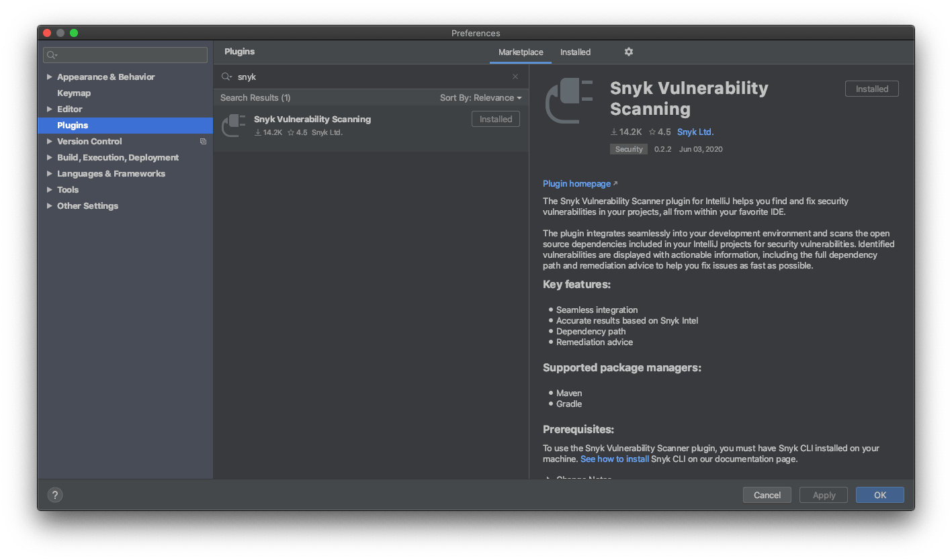952x560 pixels.
Task: Click the Snyk Ltd. vendor link
Action: [x=695, y=132]
